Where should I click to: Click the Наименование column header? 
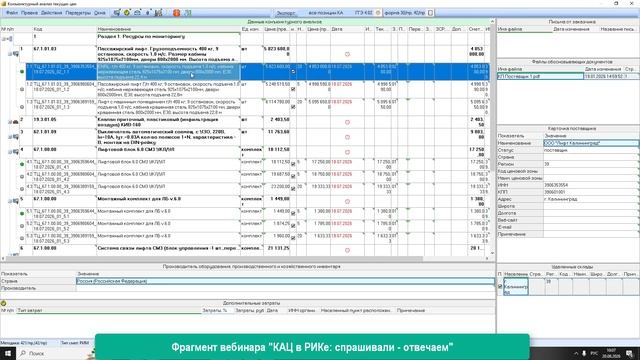click(x=169, y=29)
